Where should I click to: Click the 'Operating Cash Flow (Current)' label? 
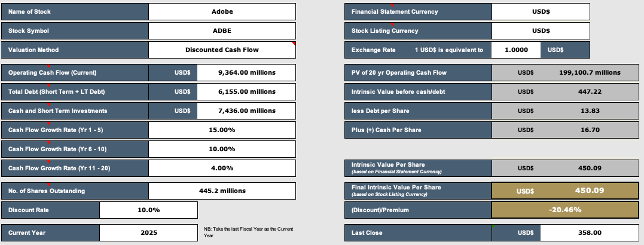click(52, 73)
